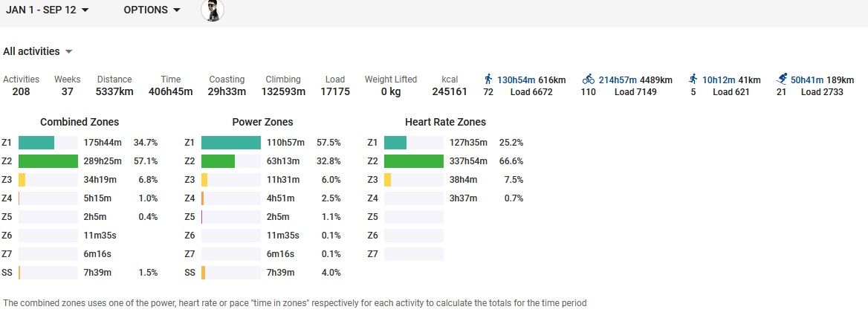Click the Combined Zones Z2 green bar
The width and height of the screenshot is (868, 321).
(x=48, y=160)
